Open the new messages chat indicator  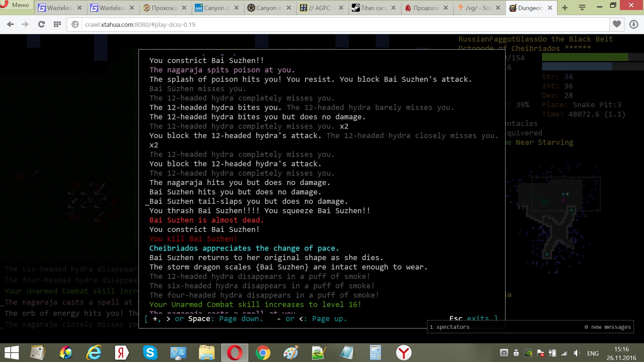[607, 327]
